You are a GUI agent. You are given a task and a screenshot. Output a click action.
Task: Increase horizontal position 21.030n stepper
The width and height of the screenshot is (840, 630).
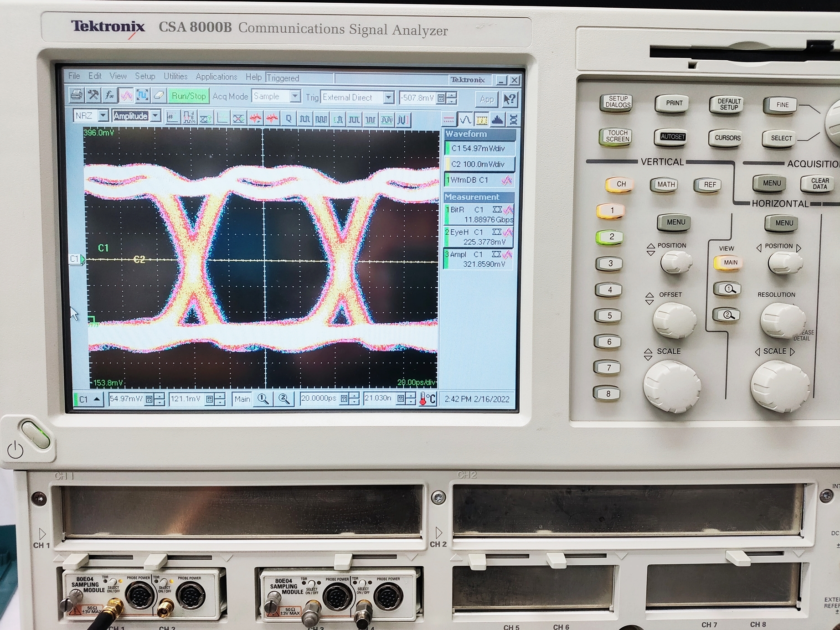411,396
